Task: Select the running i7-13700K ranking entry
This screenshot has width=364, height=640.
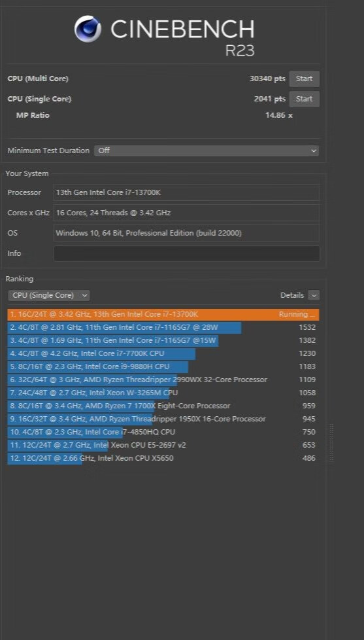Action: click(x=163, y=315)
